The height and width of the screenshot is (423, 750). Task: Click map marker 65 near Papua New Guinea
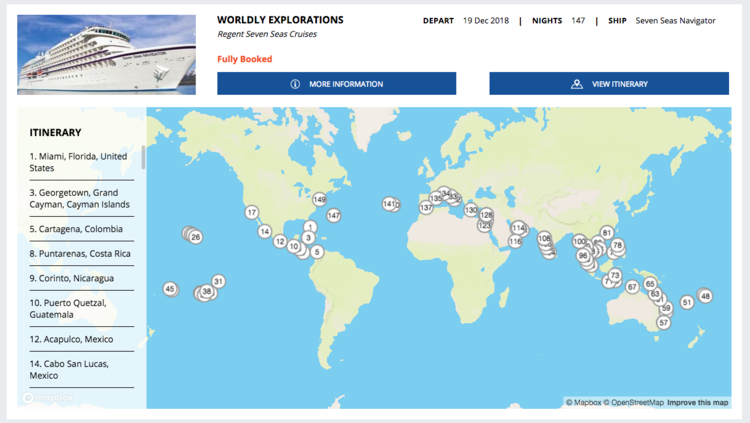coord(650,284)
